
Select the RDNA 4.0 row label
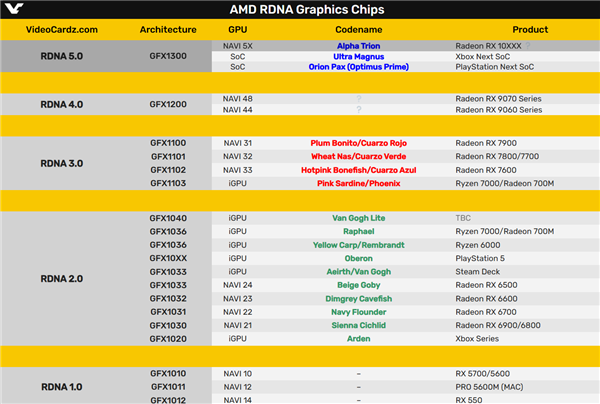pos(62,104)
